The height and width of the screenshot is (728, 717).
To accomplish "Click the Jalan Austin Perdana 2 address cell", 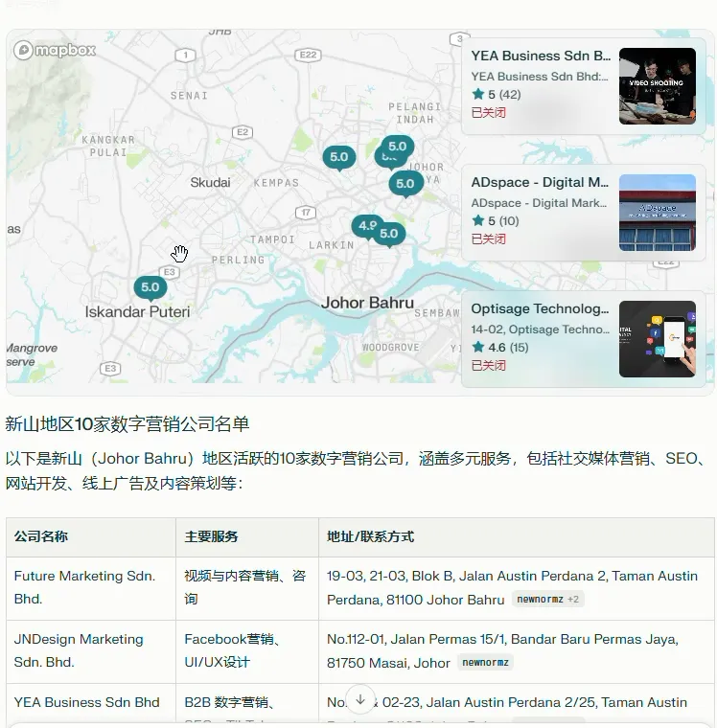I will 517,588.
